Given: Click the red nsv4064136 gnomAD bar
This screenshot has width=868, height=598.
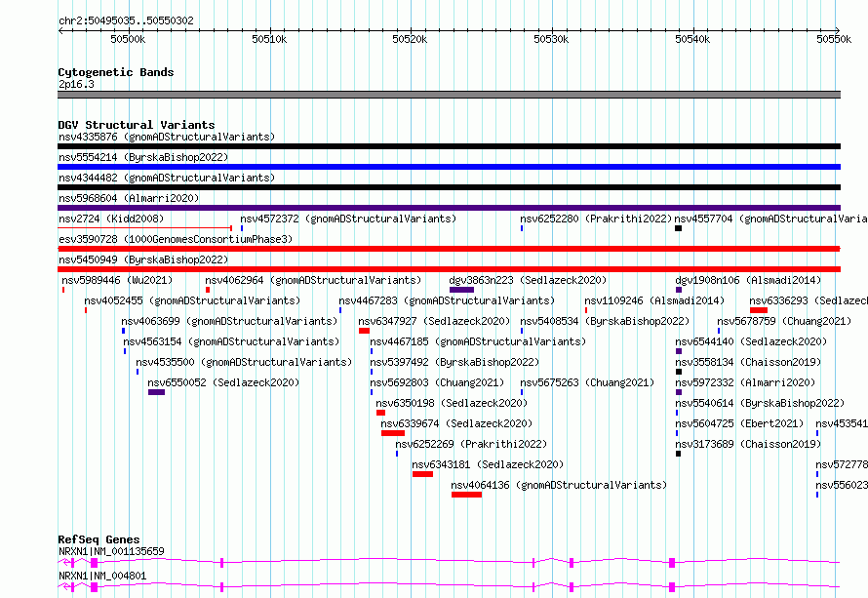Looking at the screenshot, I should (466, 495).
